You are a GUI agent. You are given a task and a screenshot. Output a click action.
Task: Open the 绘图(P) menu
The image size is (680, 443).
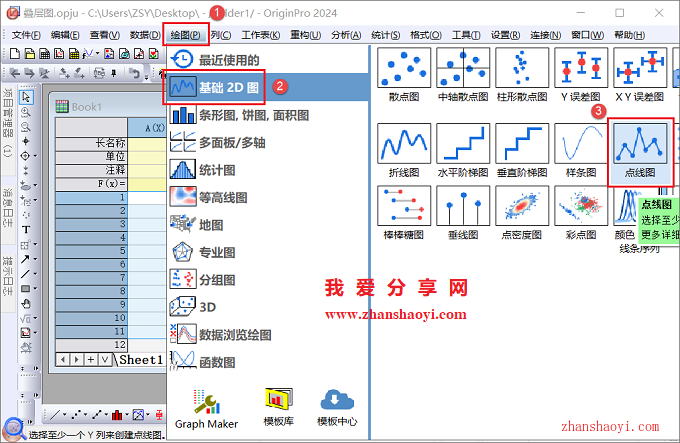pos(186,35)
